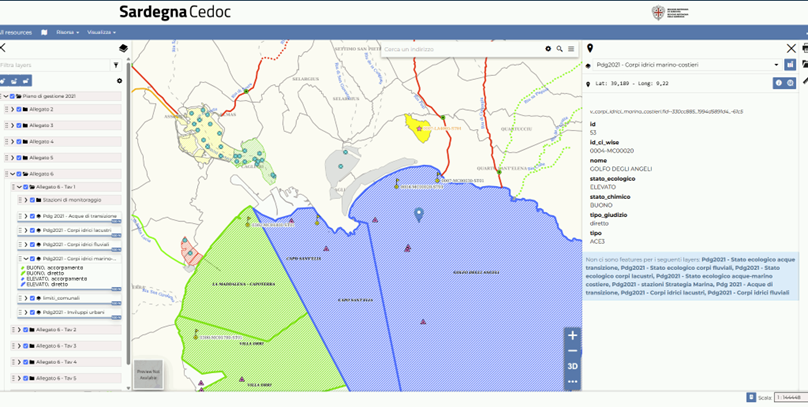This screenshot has height=407, width=808.
Task: Collapse the Piano di gestione 2021 group
Action: [5, 97]
